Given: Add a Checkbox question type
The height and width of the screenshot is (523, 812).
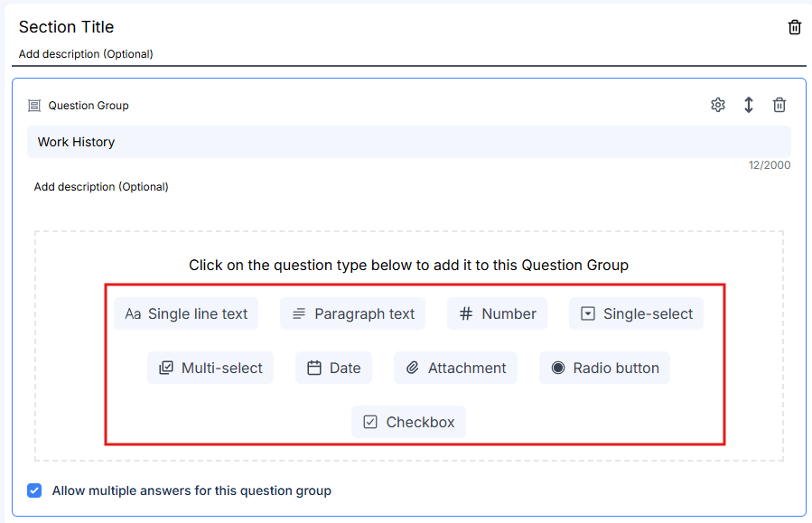Looking at the screenshot, I should click(x=408, y=422).
